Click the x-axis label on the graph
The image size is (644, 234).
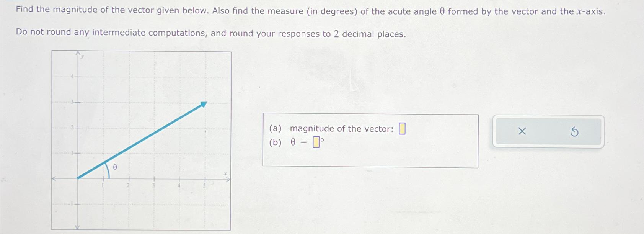[x=225, y=173]
